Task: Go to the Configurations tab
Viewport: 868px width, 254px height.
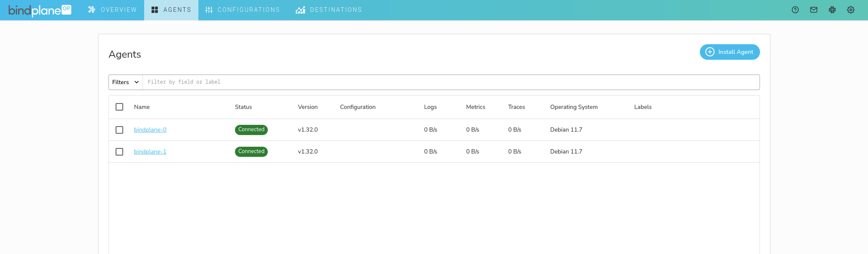Action: point(243,10)
